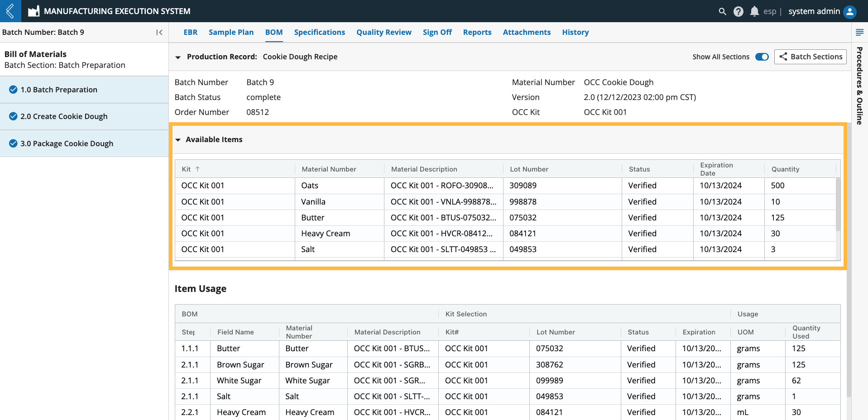Viewport: 868px width, 420px height.
Task: Select 2.0 Create Cookie Dough section
Action: coord(84,116)
